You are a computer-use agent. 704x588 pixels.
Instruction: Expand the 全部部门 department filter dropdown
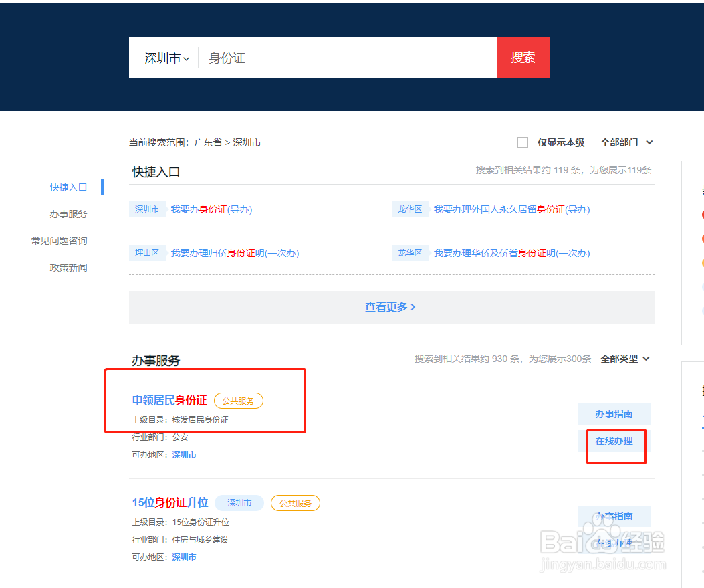(624, 142)
